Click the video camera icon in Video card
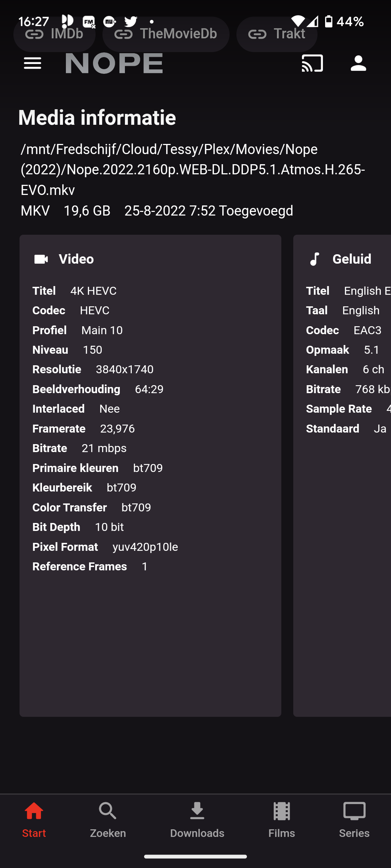Viewport: 391px width, 868px height. (41, 259)
